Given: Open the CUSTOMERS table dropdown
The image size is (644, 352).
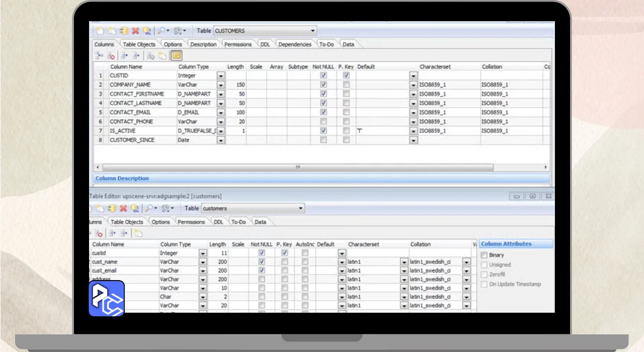Looking at the screenshot, I should (313, 31).
